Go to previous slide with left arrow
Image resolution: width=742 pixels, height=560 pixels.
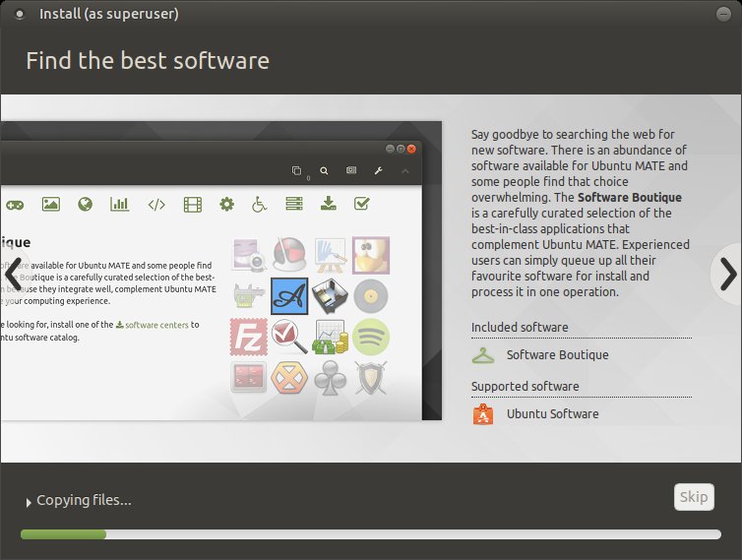coord(13,274)
